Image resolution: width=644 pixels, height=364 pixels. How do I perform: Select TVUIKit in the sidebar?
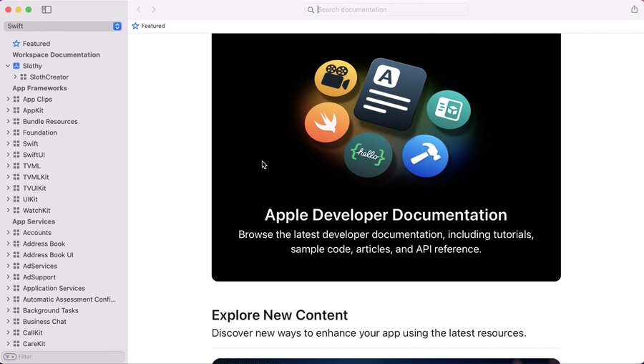click(x=34, y=188)
